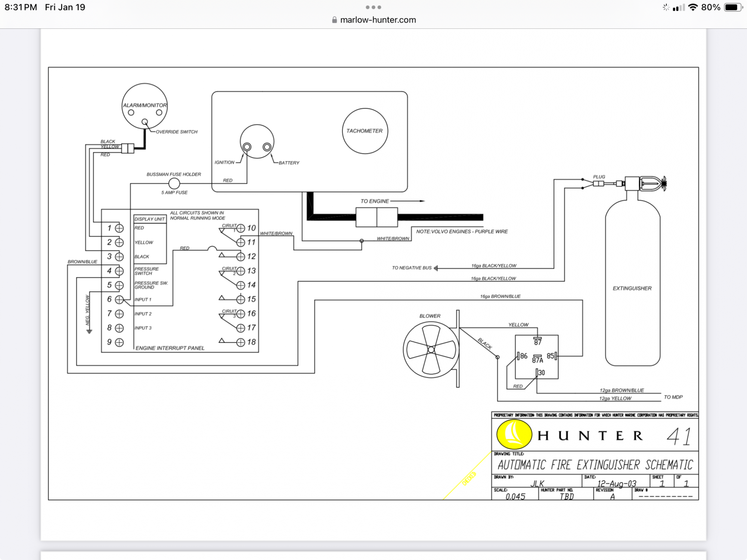Tap terminal 1 on engine interrupt panel
Viewport: 747px width, 560px height.
coord(119,228)
